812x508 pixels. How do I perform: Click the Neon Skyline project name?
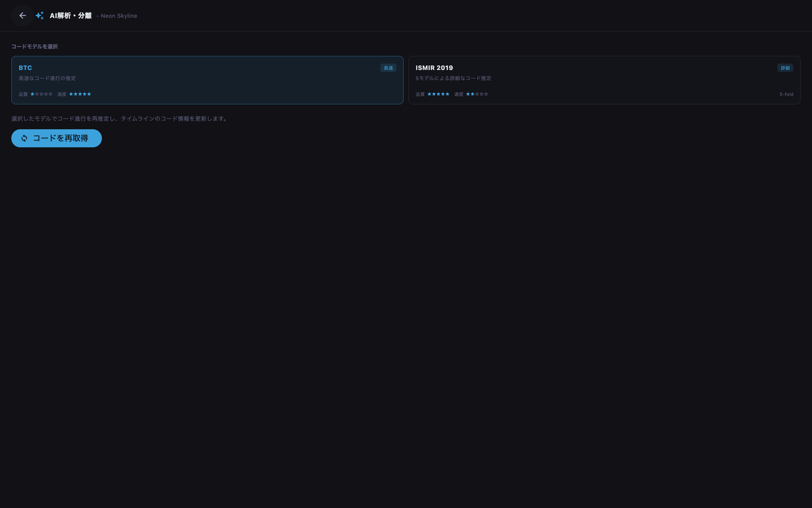pyautogui.click(x=119, y=16)
